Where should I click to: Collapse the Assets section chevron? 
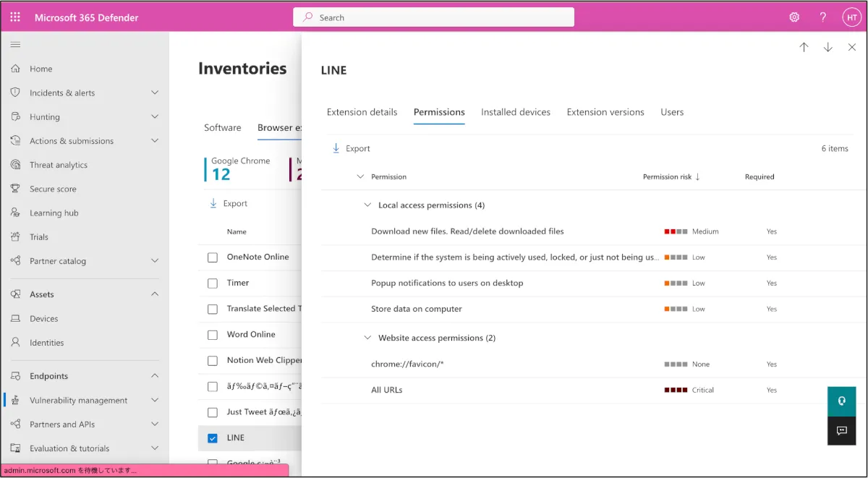click(155, 294)
